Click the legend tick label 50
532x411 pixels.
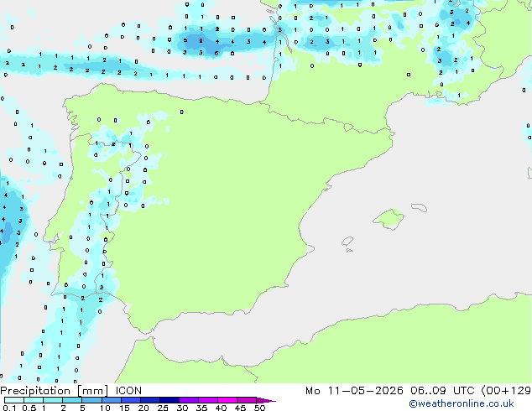[x=259, y=408]
